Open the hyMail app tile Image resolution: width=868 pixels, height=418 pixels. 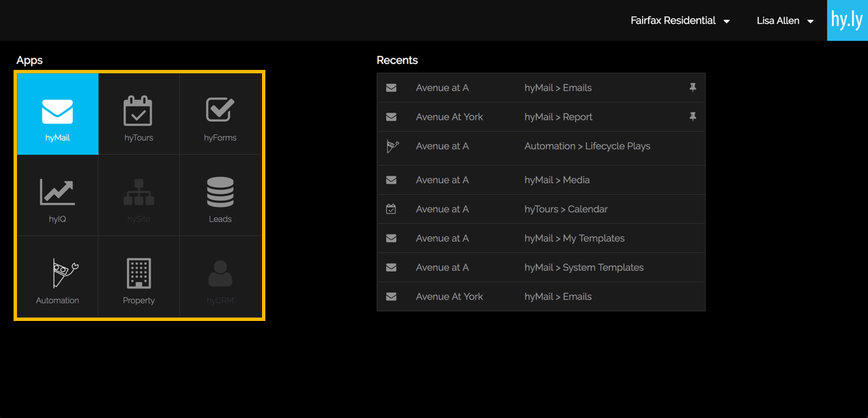pyautogui.click(x=58, y=114)
